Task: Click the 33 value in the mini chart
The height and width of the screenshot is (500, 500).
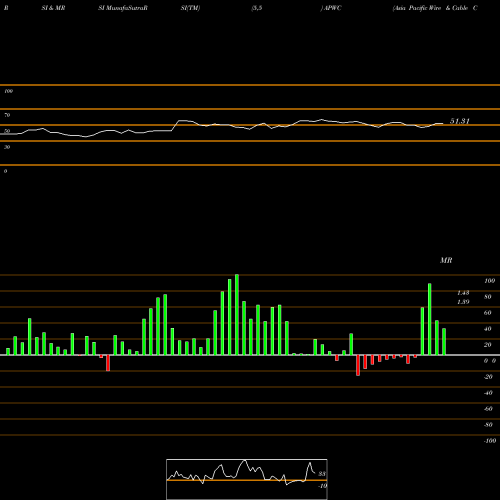Action: [x=322, y=474]
